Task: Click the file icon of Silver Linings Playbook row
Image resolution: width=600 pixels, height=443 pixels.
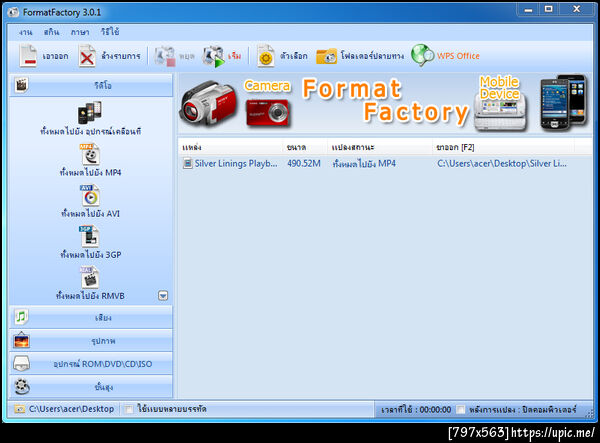Action: tap(187, 164)
